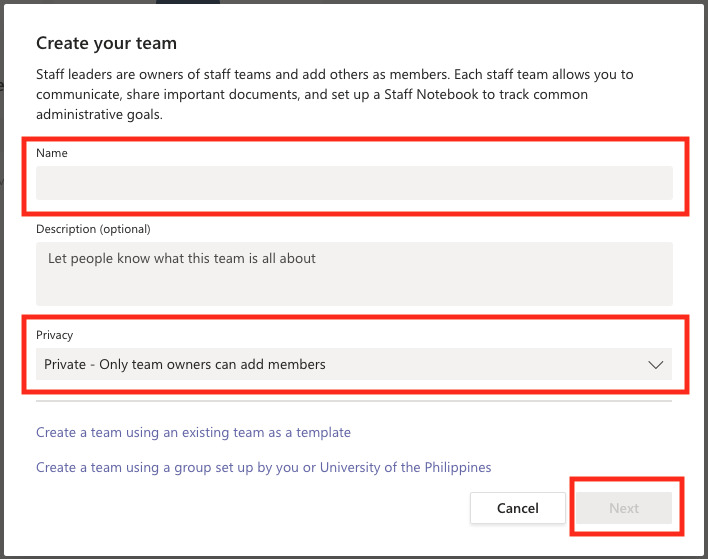Open the Privacy dropdown
Screen dimensions: 708x559
pos(354,364)
